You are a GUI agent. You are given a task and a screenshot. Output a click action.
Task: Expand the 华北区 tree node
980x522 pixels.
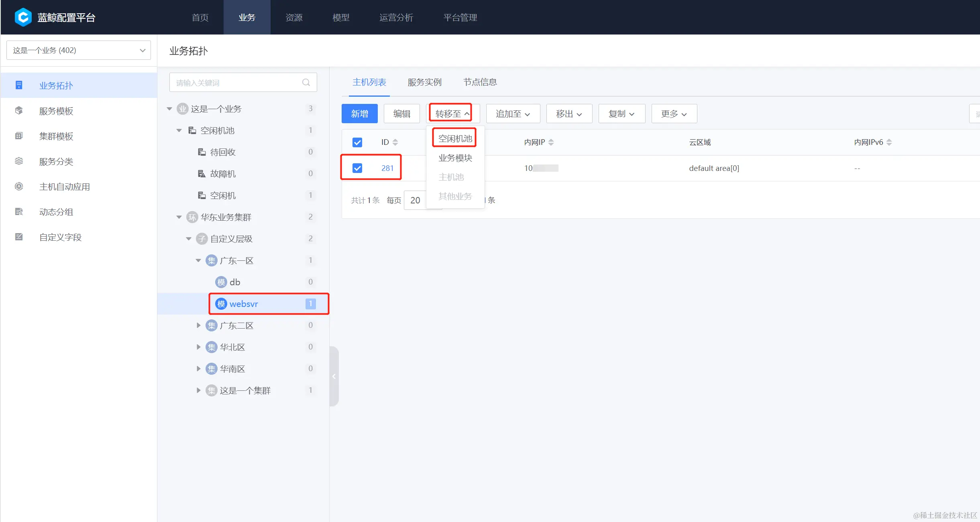198,347
